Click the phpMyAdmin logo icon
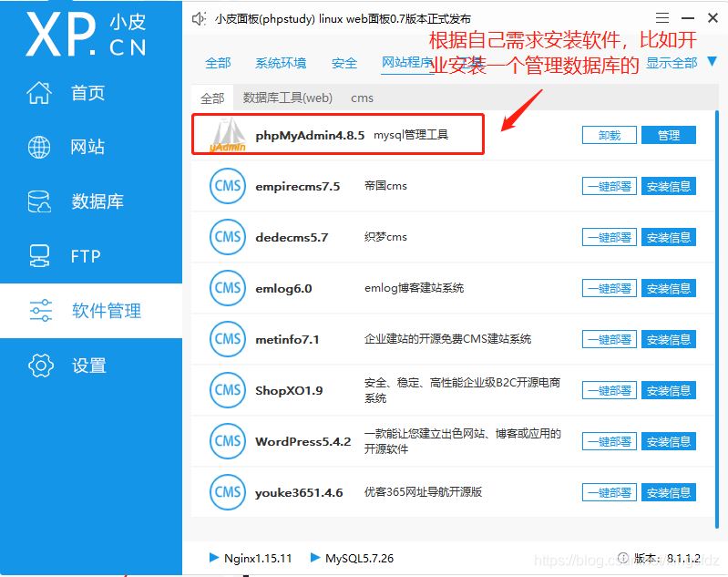The image size is (728, 577). pyautogui.click(x=228, y=136)
